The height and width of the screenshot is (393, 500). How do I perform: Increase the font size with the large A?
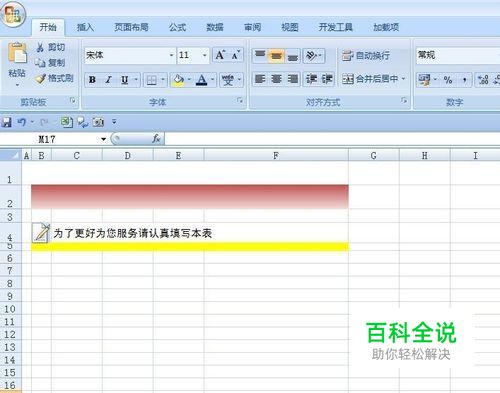tap(220, 55)
